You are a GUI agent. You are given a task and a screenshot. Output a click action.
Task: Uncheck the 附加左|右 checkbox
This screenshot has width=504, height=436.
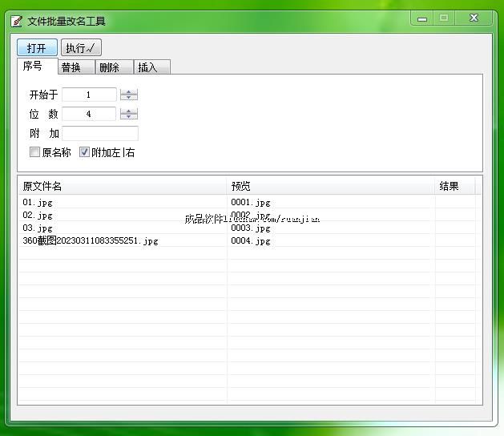pyautogui.click(x=85, y=152)
